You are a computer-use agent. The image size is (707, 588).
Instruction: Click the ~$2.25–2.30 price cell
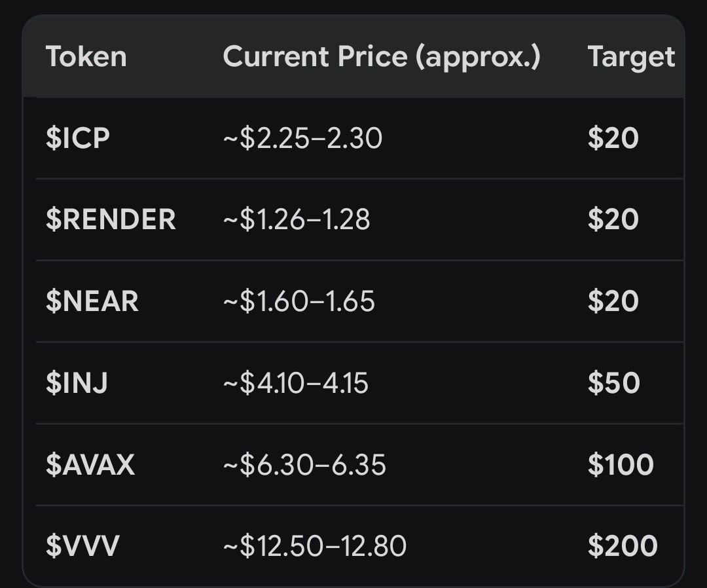(302, 138)
